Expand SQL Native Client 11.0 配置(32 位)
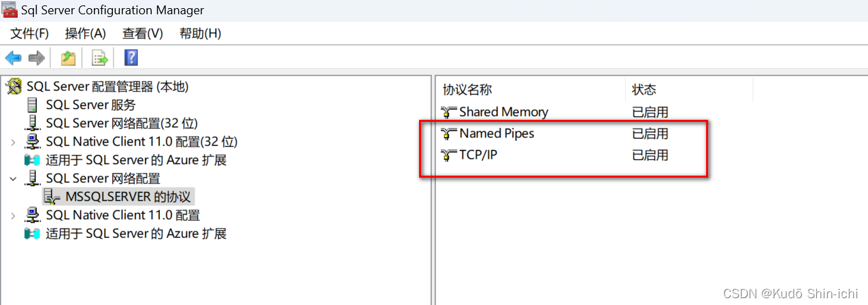 pos(13,142)
